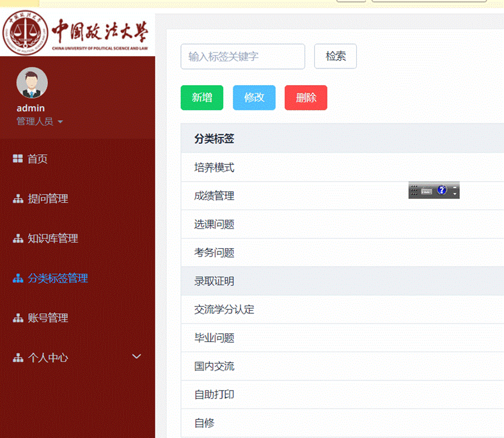This screenshot has width=504, height=438.
Task: Click the icon next to 提问管理
Action: (x=18, y=199)
